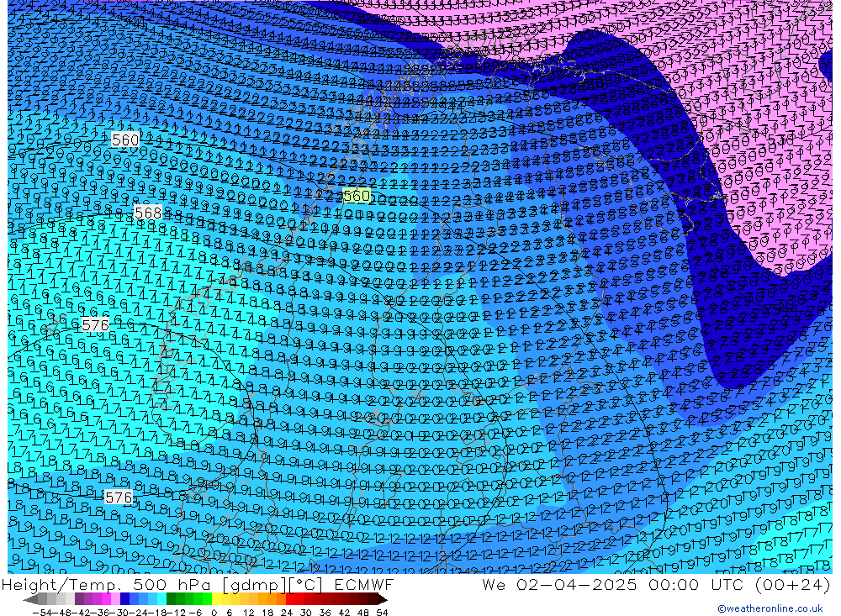Viewport: 841px width, 616px height.
Task: Click the '12' value on temperature scale
Action: 248,613
